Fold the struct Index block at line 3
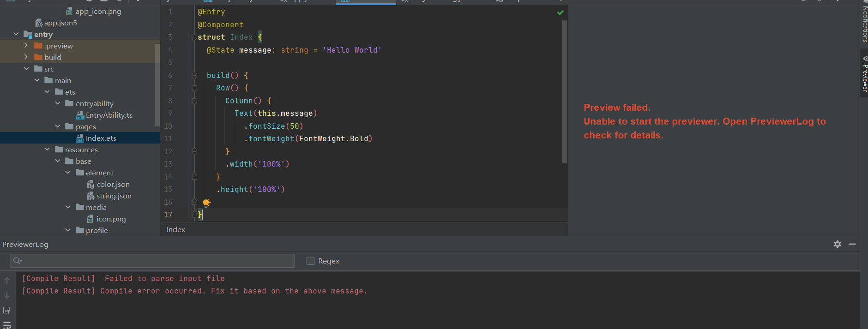 (194, 37)
